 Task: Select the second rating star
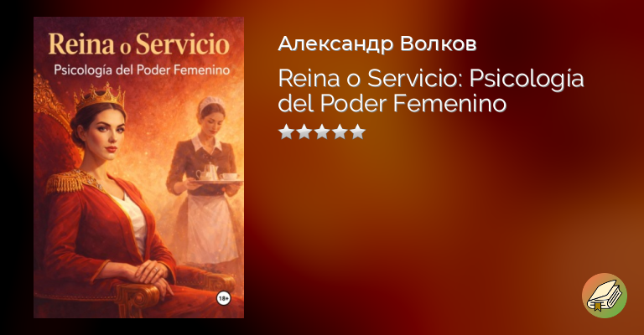[x=304, y=132]
